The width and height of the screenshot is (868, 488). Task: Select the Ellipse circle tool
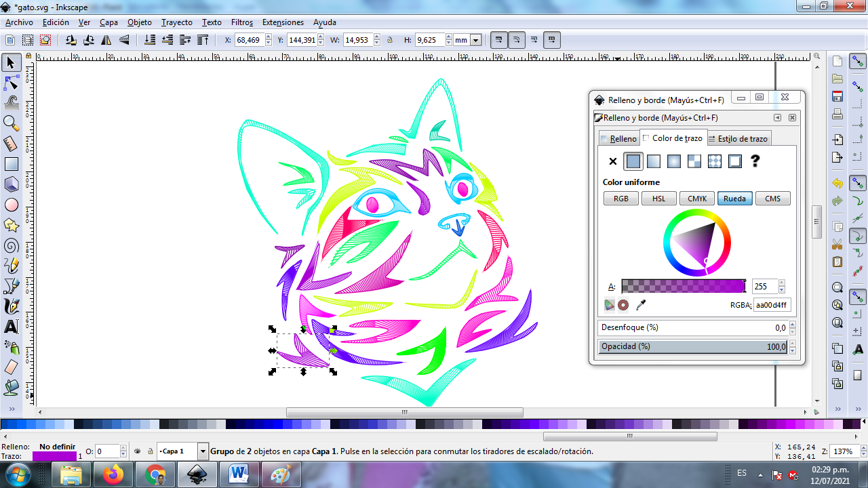click(11, 205)
